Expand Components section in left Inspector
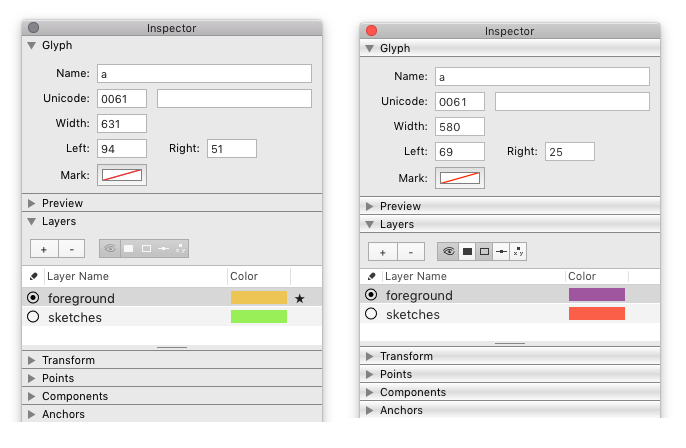 click(32, 396)
